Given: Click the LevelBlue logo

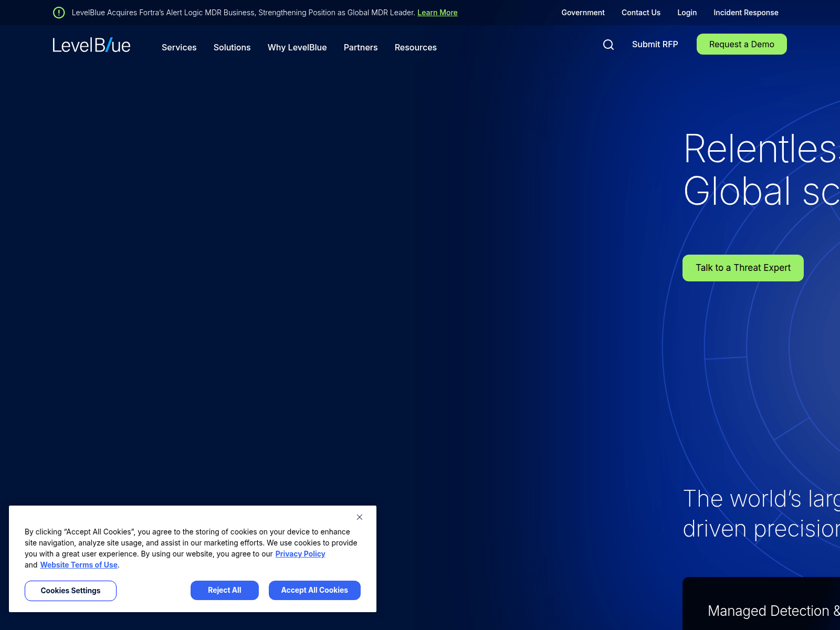Looking at the screenshot, I should (91, 45).
